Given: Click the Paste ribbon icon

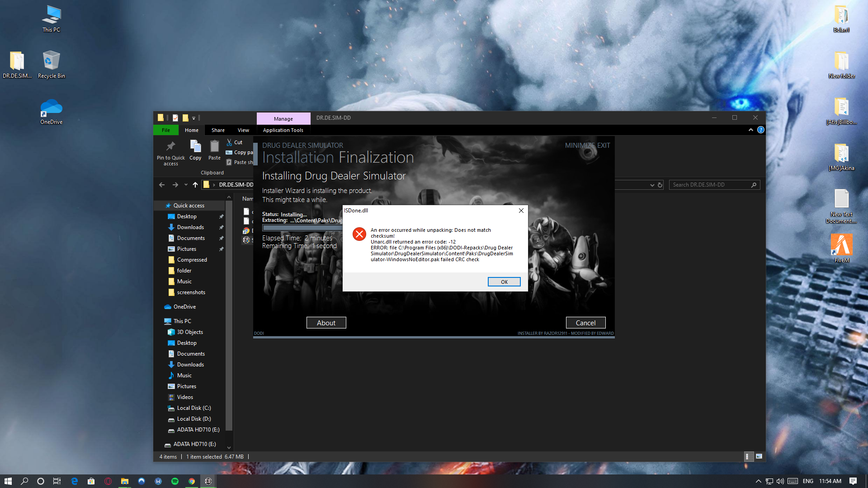Looking at the screenshot, I should click(x=214, y=146).
